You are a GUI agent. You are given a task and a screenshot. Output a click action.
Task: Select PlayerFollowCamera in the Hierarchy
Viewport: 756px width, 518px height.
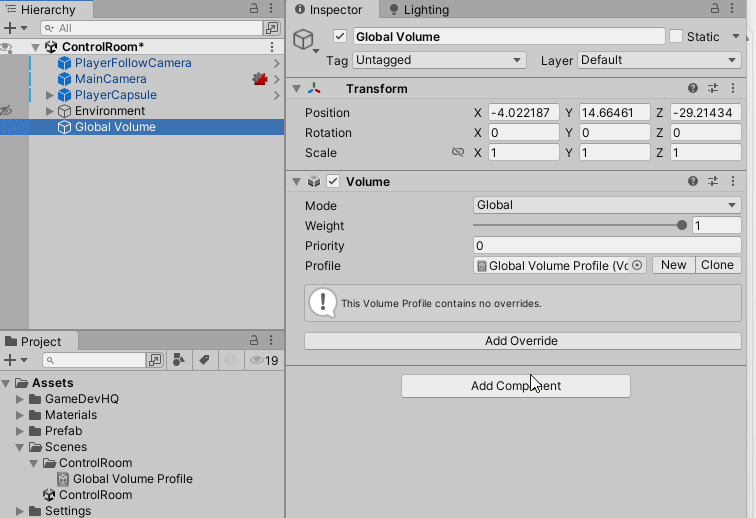tap(133, 63)
